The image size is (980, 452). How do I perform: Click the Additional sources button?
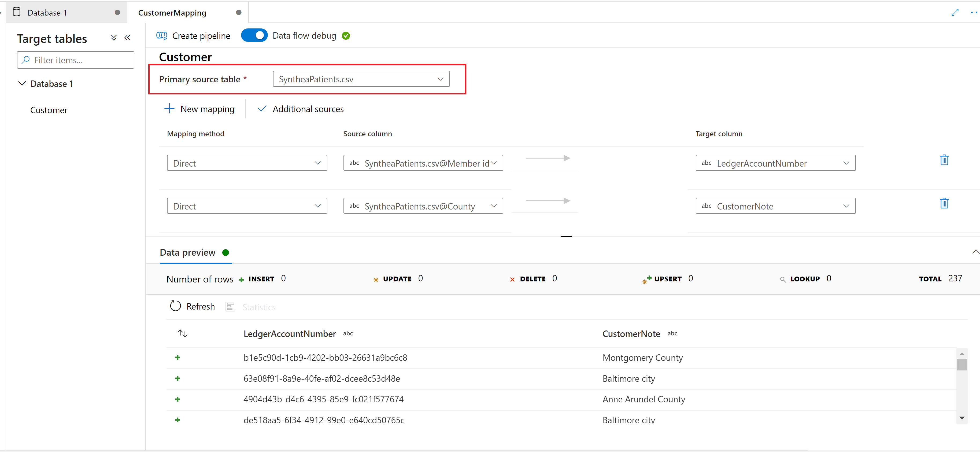click(301, 109)
